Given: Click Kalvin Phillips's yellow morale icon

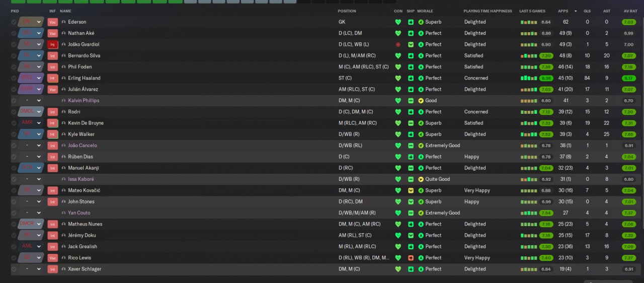Looking at the screenshot, I should point(421,101).
